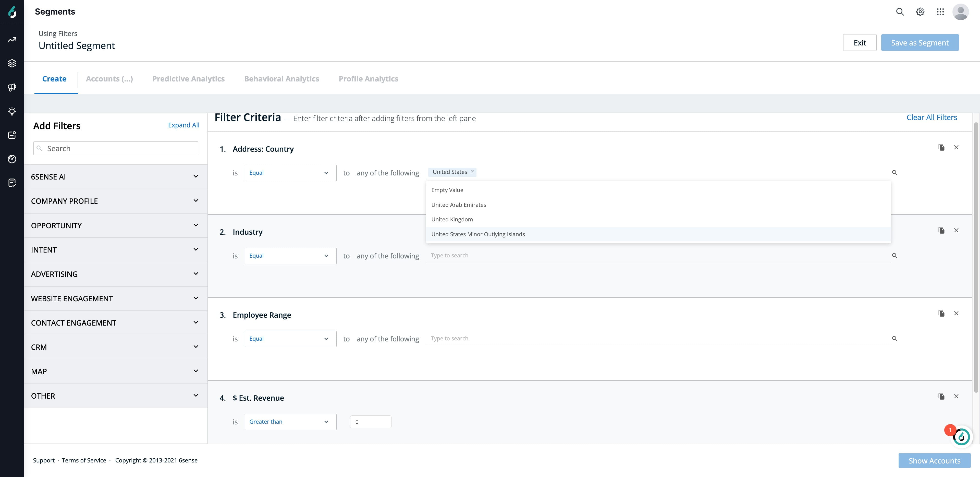Expand the WEBSITE ENGAGEMENT filter group
The height and width of the screenshot is (477, 980).
tap(116, 299)
